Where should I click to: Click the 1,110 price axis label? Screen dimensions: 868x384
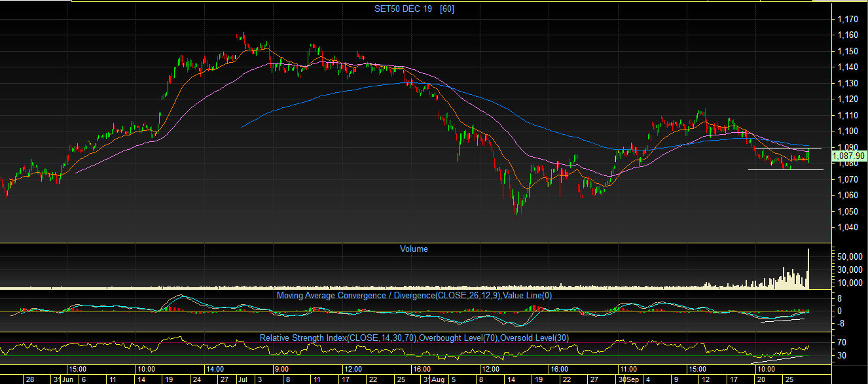coord(848,115)
